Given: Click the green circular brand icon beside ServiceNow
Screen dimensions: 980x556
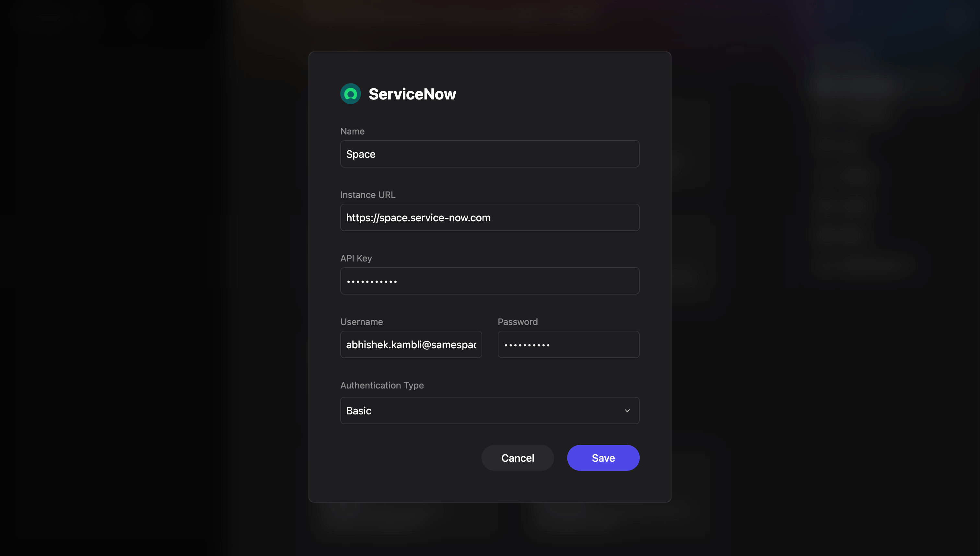Looking at the screenshot, I should click(350, 93).
